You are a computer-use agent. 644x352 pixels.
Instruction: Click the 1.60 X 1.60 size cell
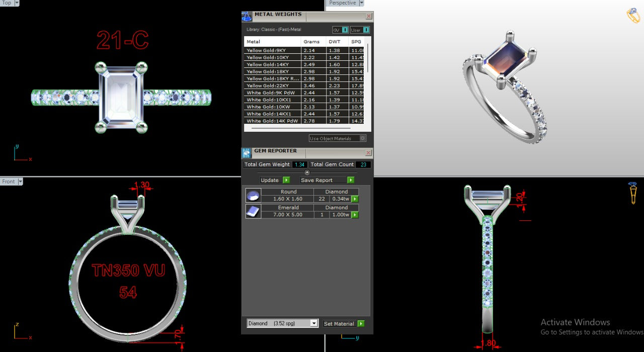(x=287, y=199)
